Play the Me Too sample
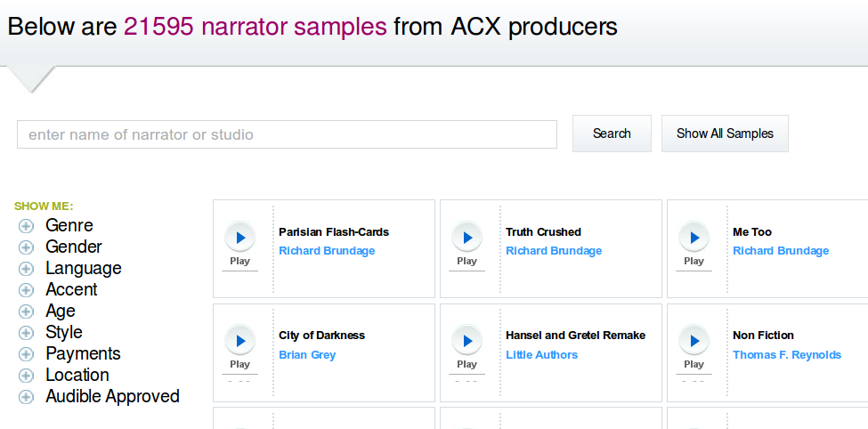868x429 pixels. point(694,238)
